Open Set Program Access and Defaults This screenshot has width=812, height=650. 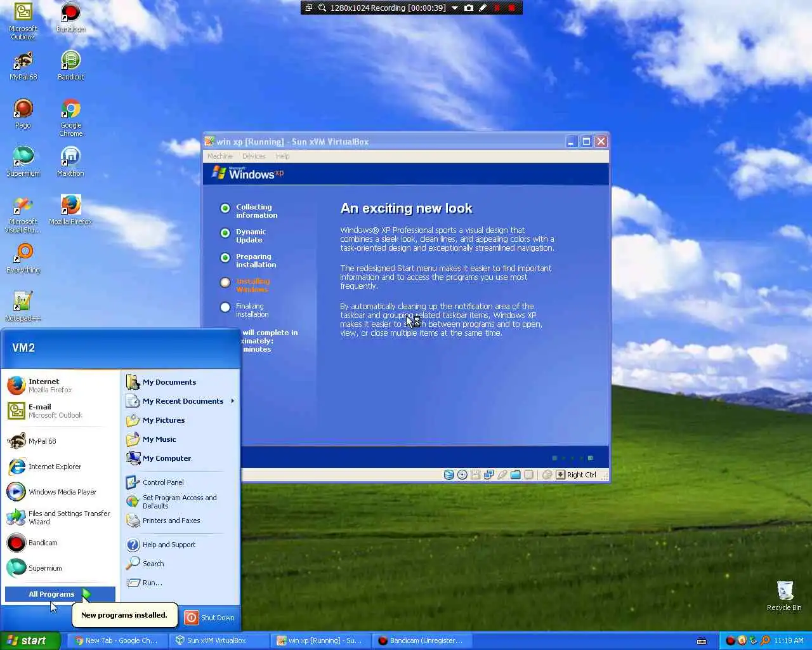(x=181, y=501)
